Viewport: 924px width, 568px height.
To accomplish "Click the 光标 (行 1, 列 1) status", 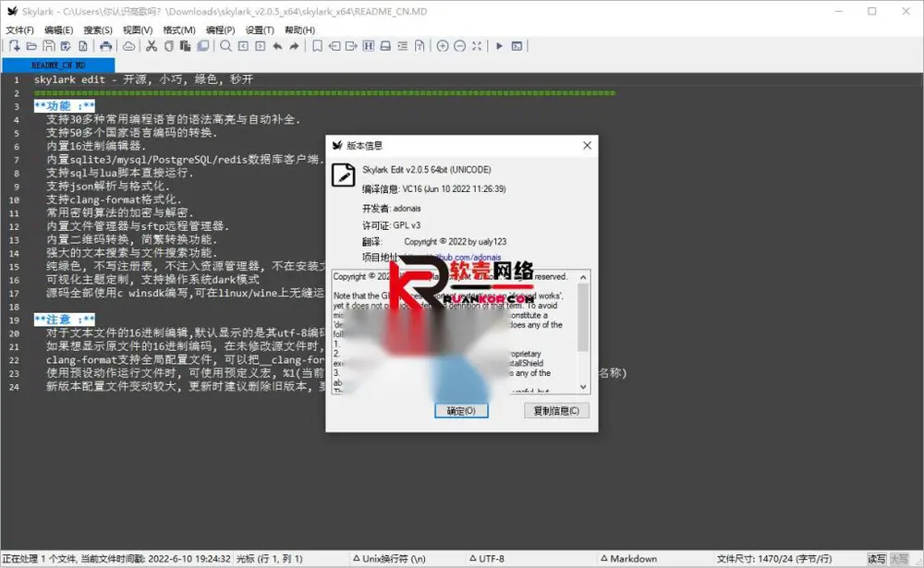I will 269,559.
